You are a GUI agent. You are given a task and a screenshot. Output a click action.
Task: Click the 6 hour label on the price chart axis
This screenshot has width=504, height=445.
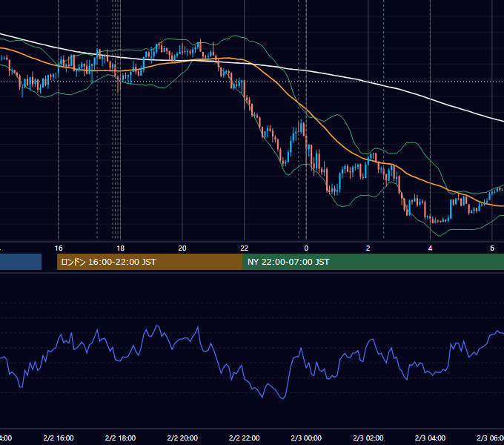coord(492,248)
